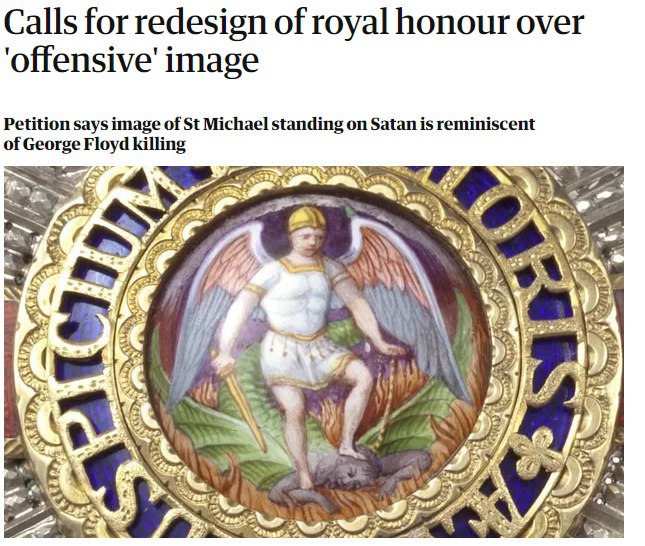
Task: Click the gold cross ornament on blue band
Action: click(x=536, y=453)
